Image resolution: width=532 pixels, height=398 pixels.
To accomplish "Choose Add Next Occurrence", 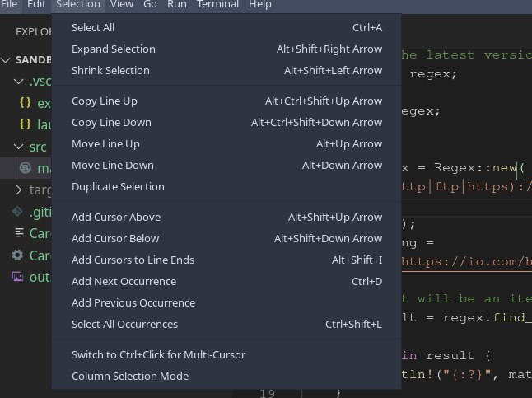I will point(226,282).
